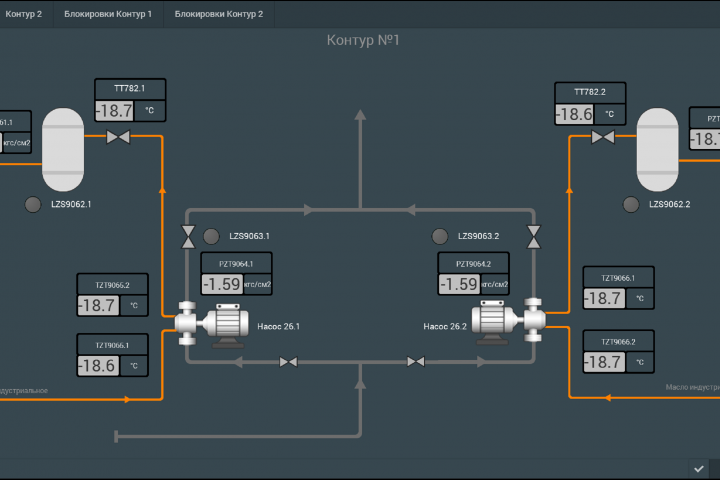
Task: Toggle the LZS9062.1 level indicator
Action: [33, 204]
